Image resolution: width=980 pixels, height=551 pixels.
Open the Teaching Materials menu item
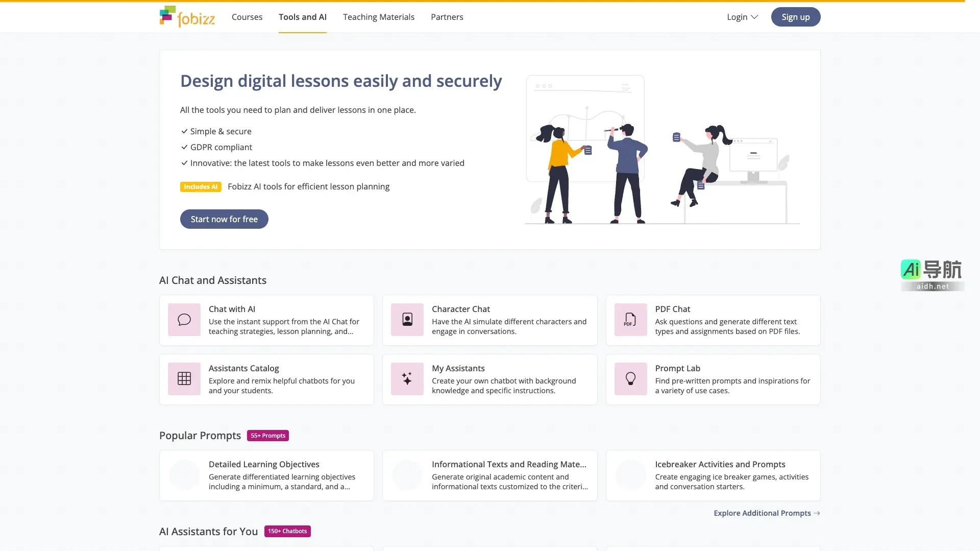tap(378, 17)
